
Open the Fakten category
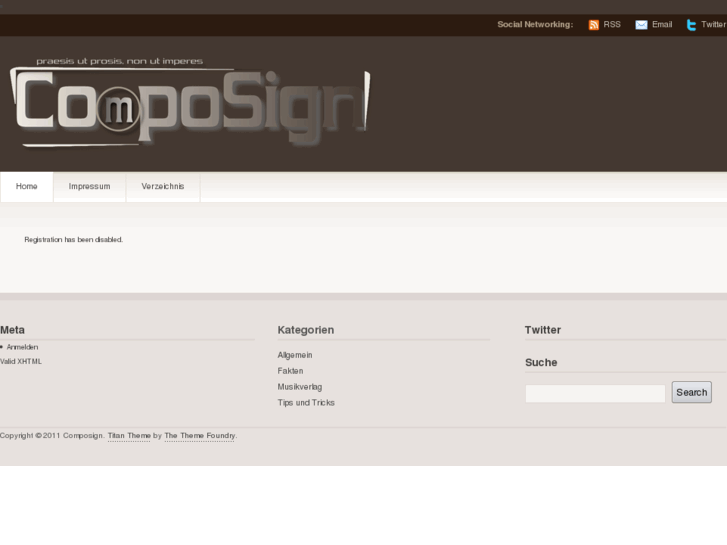point(290,371)
